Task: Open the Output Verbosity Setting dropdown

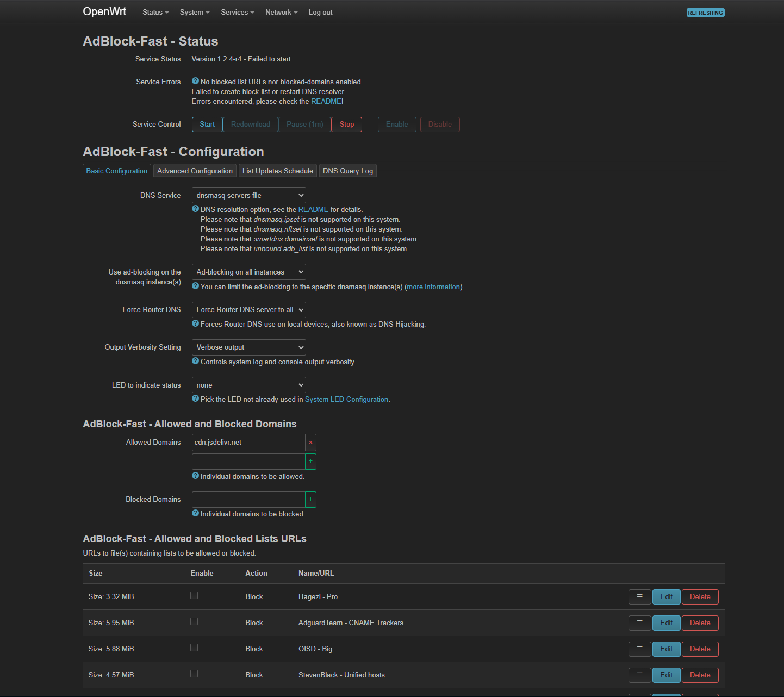Action: [x=249, y=347]
